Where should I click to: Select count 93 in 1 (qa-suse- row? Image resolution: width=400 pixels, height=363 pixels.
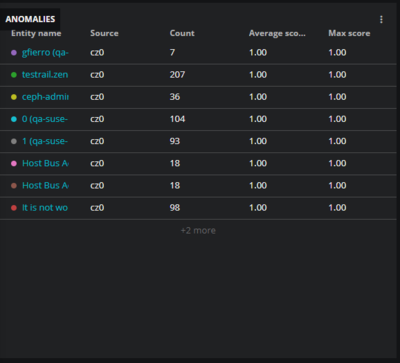175,141
